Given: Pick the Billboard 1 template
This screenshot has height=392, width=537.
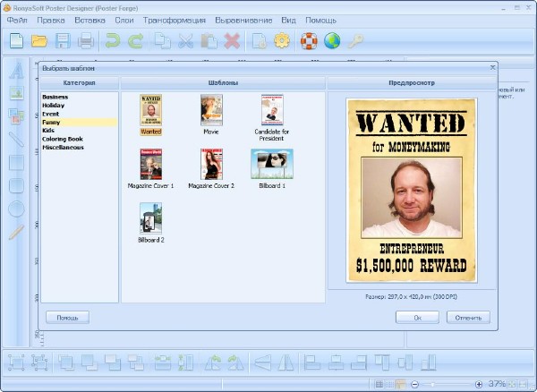Looking at the screenshot, I should [x=272, y=165].
